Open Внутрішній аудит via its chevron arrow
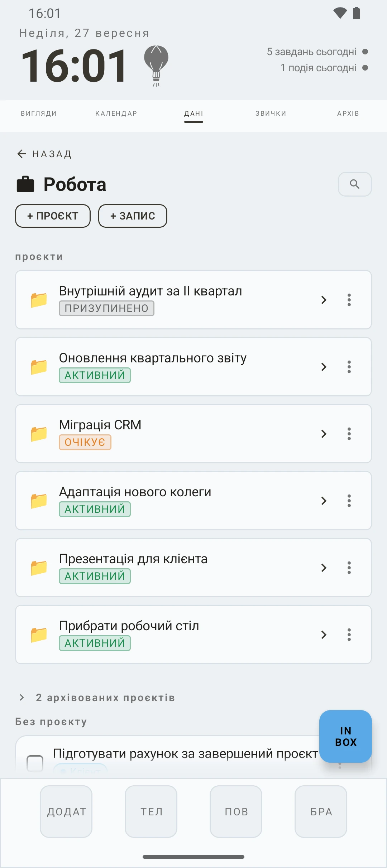Screen dimensions: 387x868 (x=324, y=300)
